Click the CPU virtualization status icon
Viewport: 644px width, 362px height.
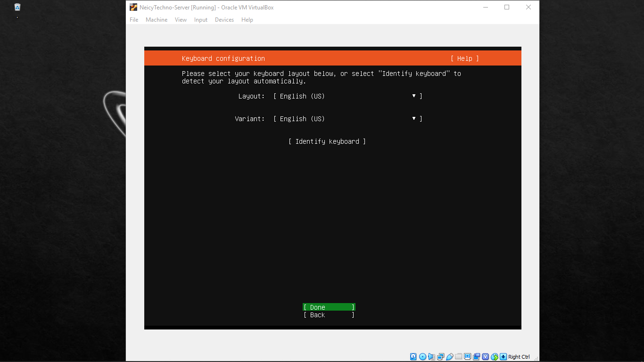tap(485, 357)
